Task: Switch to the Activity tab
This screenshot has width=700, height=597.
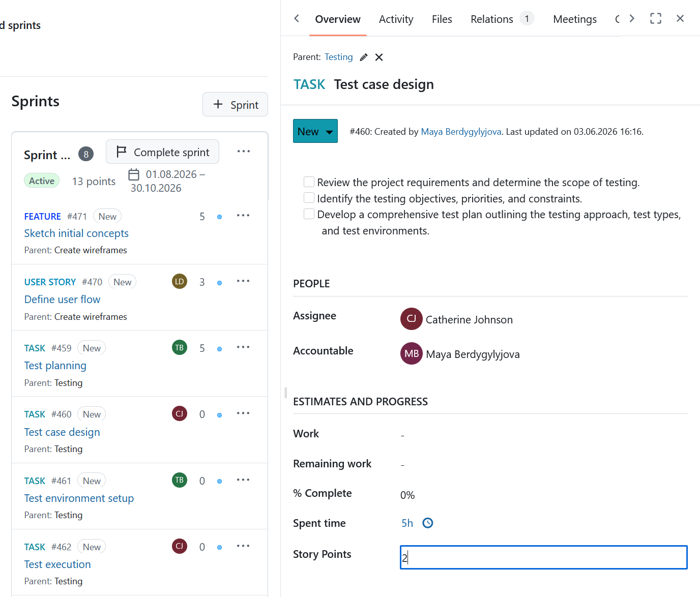Action: pos(396,19)
